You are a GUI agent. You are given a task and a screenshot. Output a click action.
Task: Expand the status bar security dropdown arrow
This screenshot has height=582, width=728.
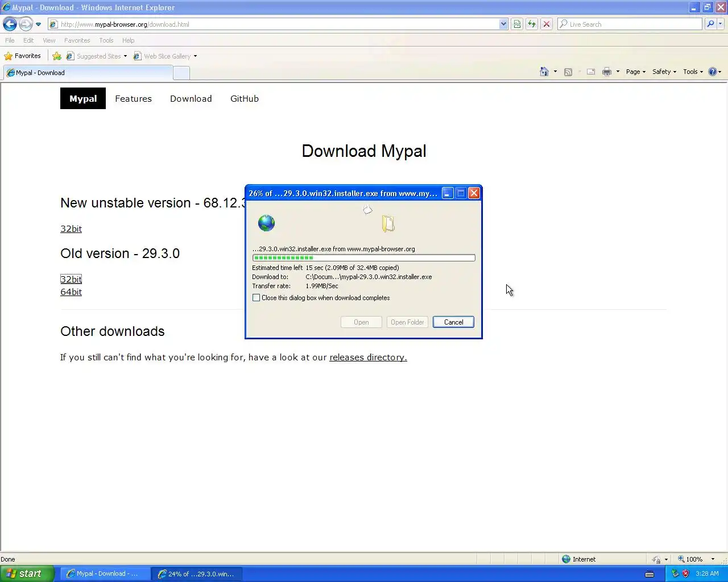[x=666, y=559]
